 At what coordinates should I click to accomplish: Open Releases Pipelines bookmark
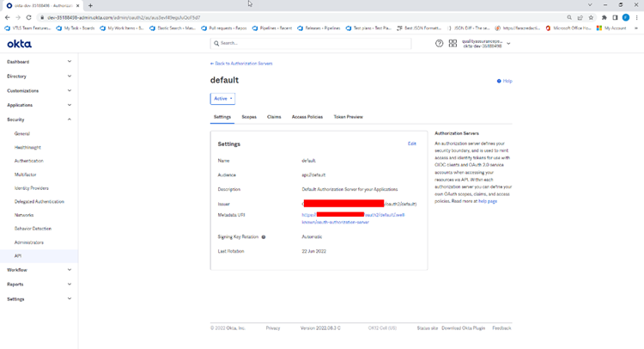pos(319,28)
